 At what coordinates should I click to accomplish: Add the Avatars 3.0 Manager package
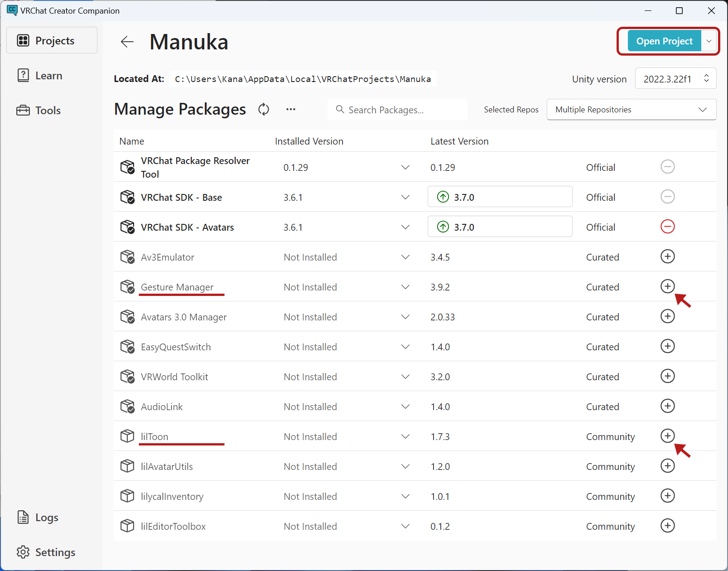tap(667, 316)
